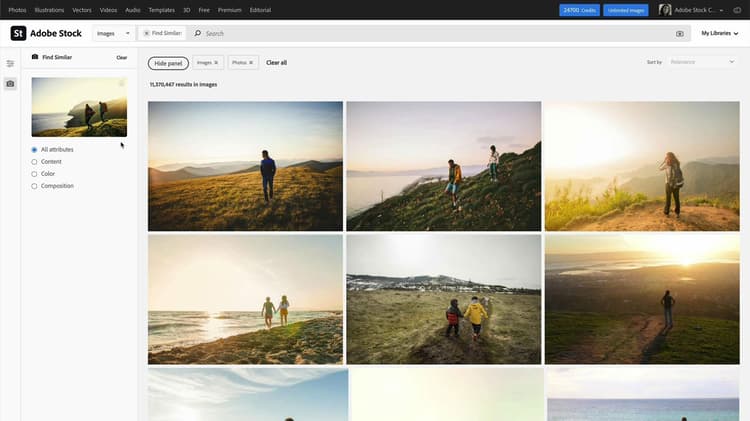The height and width of the screenshot is (421, 750).
Task: Open Editorial menu item
Action: point(260,10)
